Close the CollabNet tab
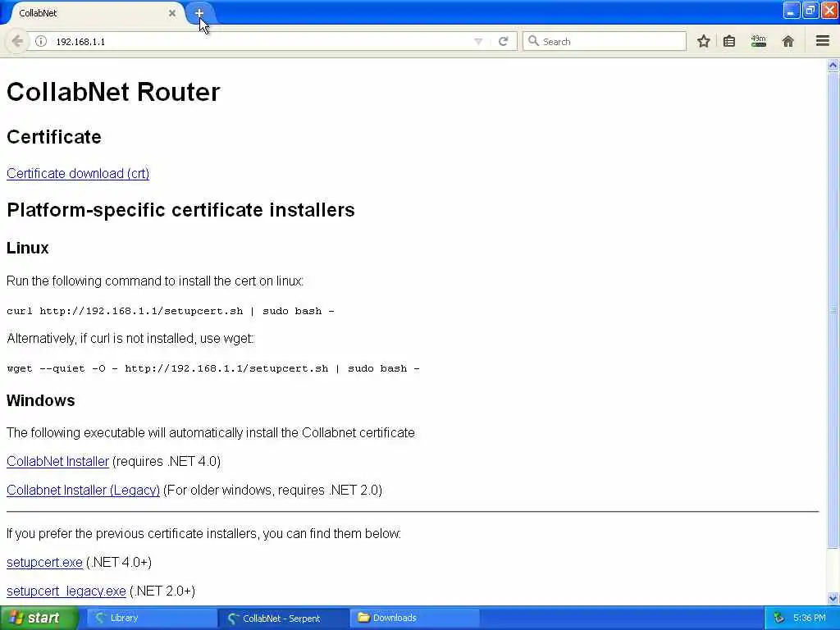 point(172,13)
